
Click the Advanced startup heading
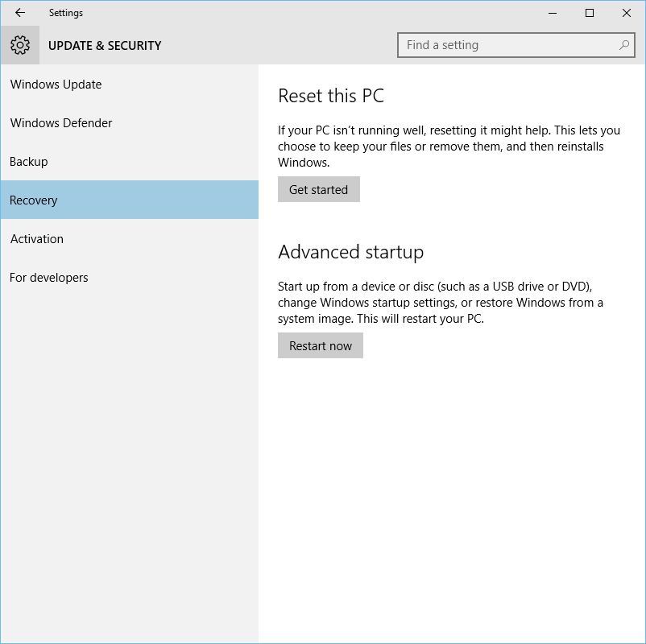click(x=350, y=252)
